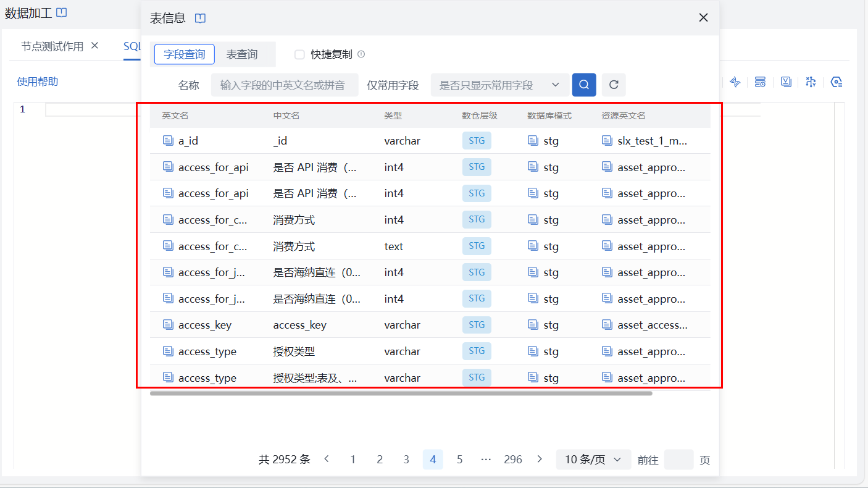Select the 节点测试作用 tab
This screenshot has width=868, height=488.
pos(52,46)
